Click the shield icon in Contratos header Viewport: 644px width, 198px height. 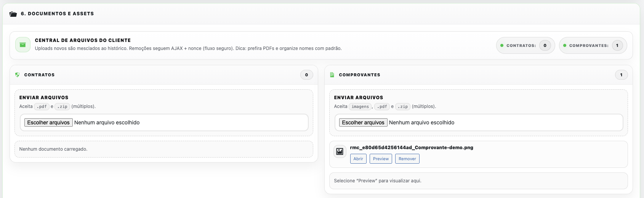[18, 75]
